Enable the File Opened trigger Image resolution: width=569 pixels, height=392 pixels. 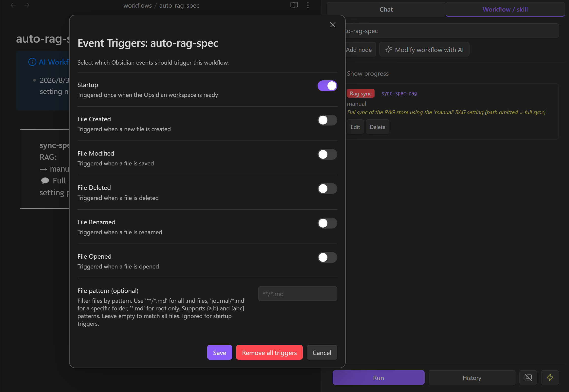327,257
